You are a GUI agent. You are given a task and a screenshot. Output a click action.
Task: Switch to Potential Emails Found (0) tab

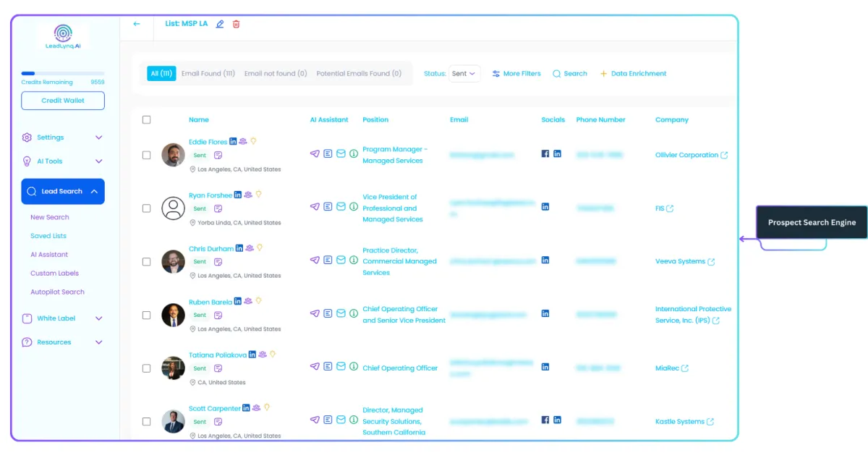point(359,73)
